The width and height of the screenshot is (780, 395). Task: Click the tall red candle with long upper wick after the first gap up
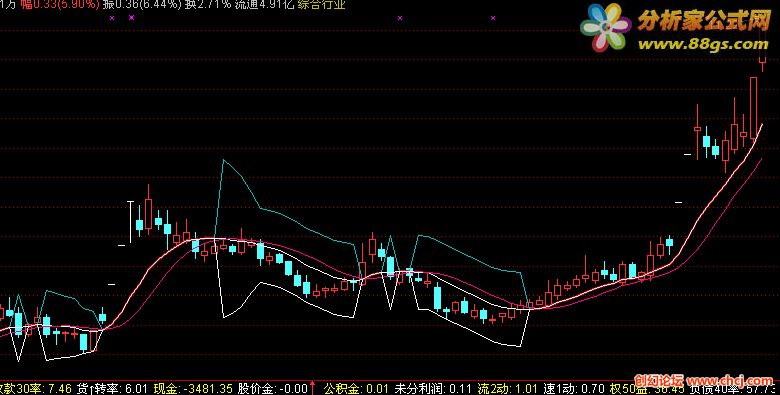pos(148,208)
